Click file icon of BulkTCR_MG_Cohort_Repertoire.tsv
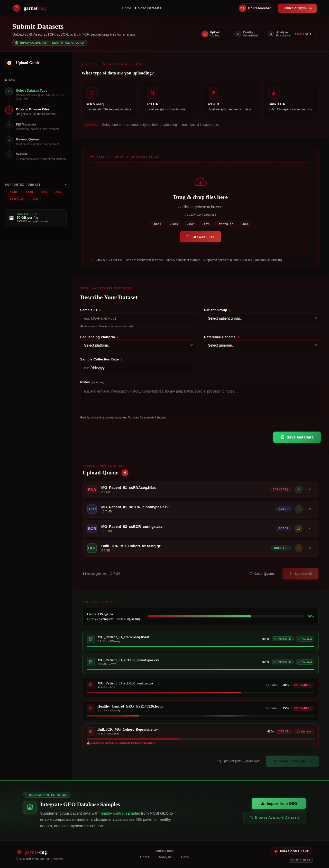Viewport: 329px width, 868px height. coord(91,731)
